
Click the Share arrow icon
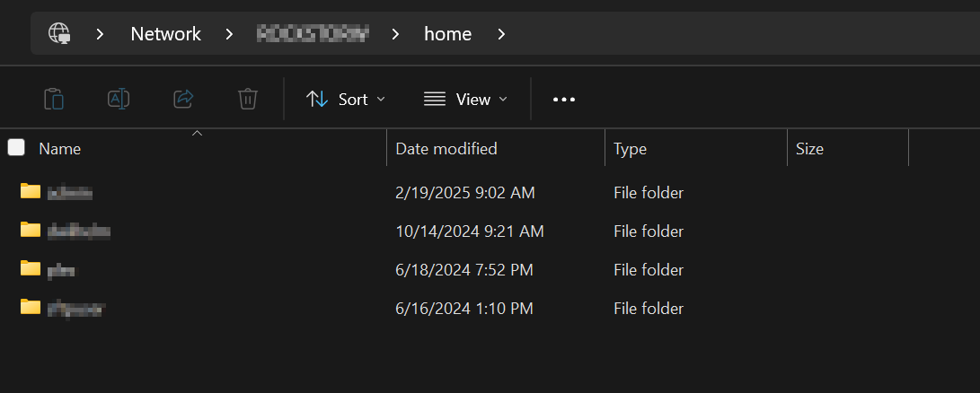pyautogui.click(x=183, y=99)
